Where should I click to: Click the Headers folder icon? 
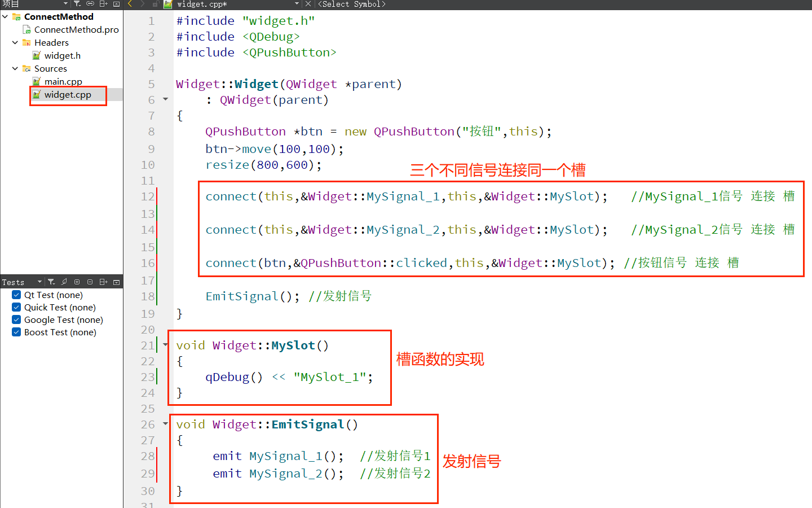tap(27, 42)
